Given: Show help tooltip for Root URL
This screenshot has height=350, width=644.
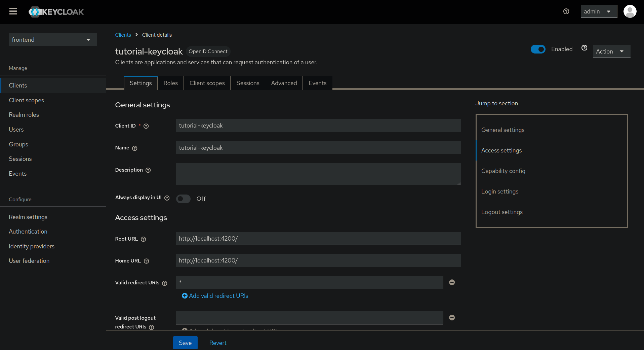Looking at the screenshot, I should (143, 239).
